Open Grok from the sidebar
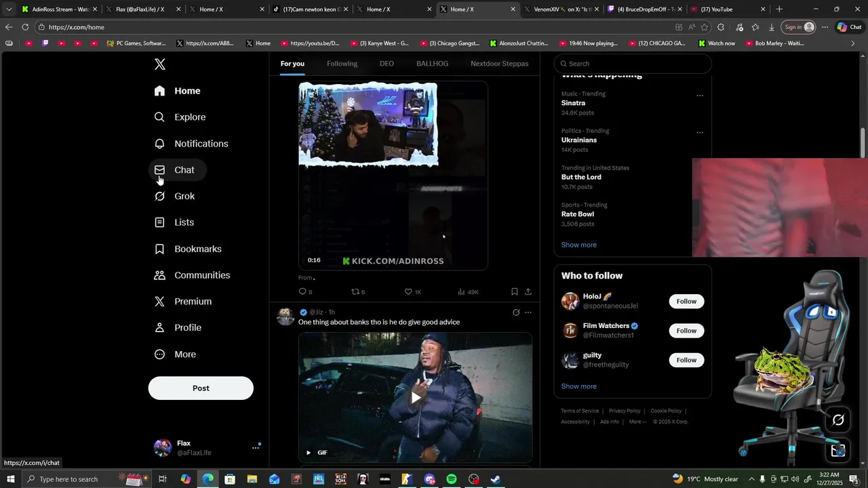This screenshot has height=488, width=868. click(175, 197)
